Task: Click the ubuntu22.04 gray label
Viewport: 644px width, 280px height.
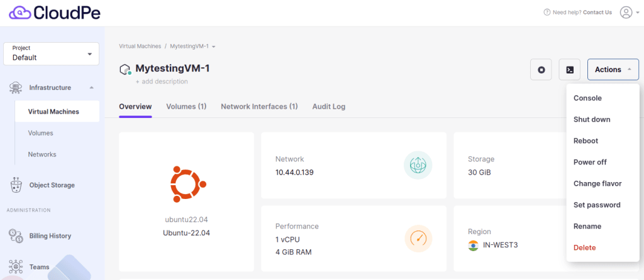Action: pyautogui.click(x=187, y=220)
